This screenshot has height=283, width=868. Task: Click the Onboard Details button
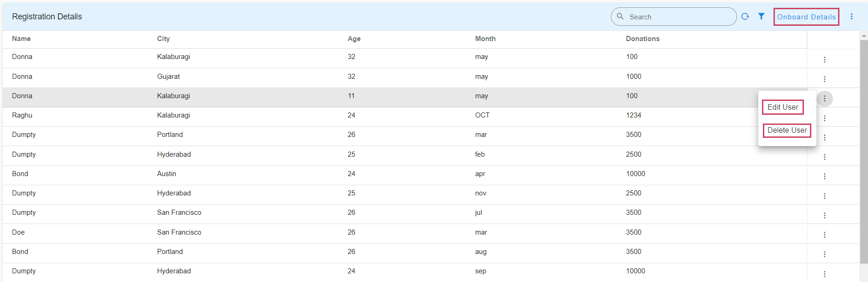[806, 17]
